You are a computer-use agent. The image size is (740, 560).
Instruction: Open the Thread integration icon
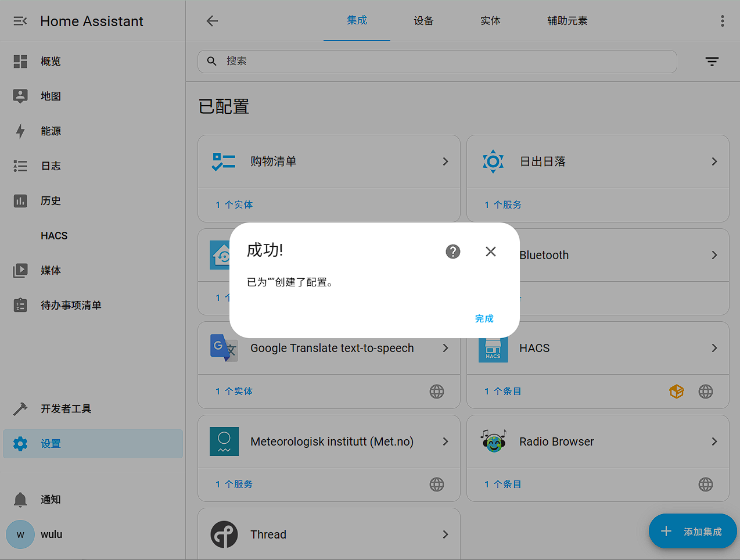pyautogui.click(x=224, y=534)
